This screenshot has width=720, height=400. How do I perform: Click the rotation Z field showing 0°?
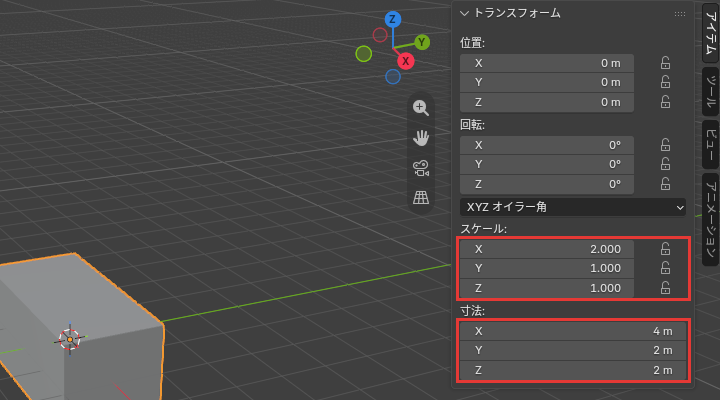pyautogui.click(x=547, y=184)
